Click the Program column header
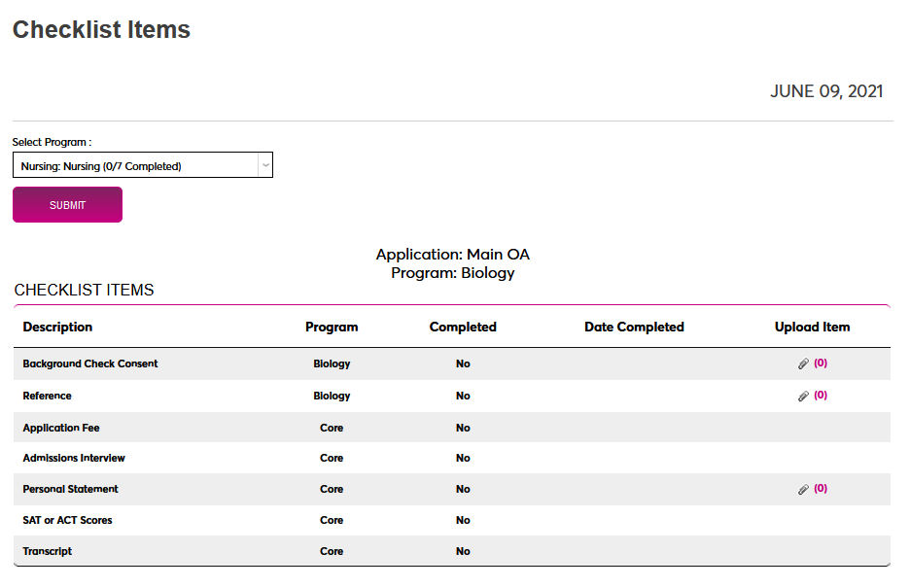Viewport: 910px width, 588px height. pyautogui.click(x=332, y=328)
